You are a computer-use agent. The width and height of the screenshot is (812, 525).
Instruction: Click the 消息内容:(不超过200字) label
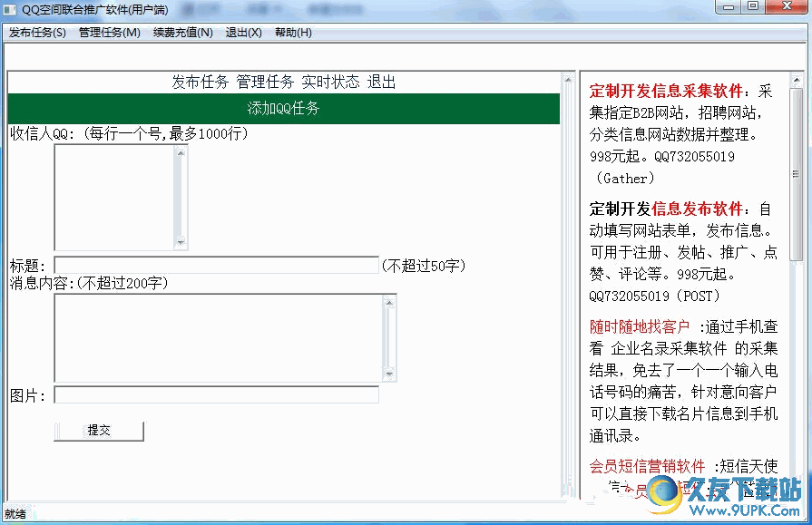(x=89, y=283)
